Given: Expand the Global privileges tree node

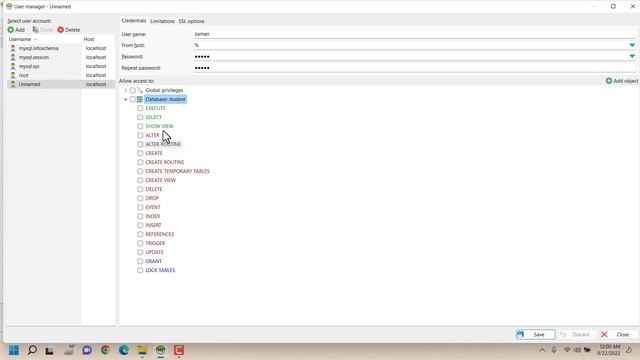Looking at the screenshot, I should 126,90.
